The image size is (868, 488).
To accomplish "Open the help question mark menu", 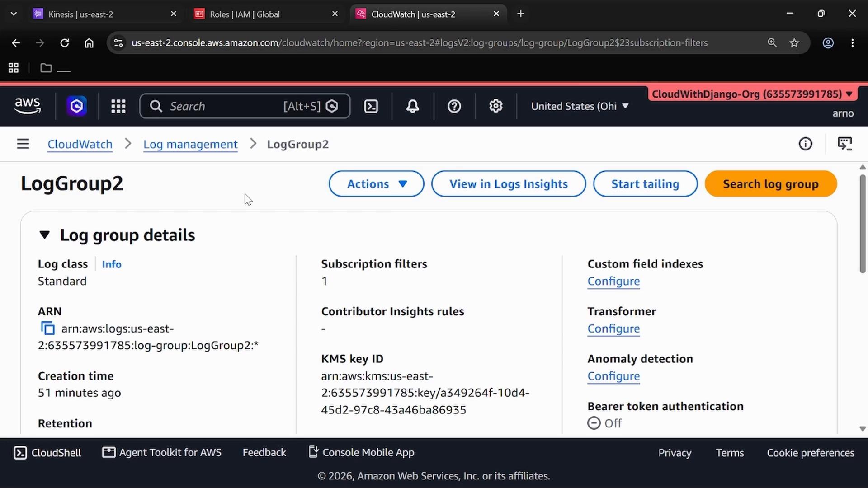I will pos(454,106).
